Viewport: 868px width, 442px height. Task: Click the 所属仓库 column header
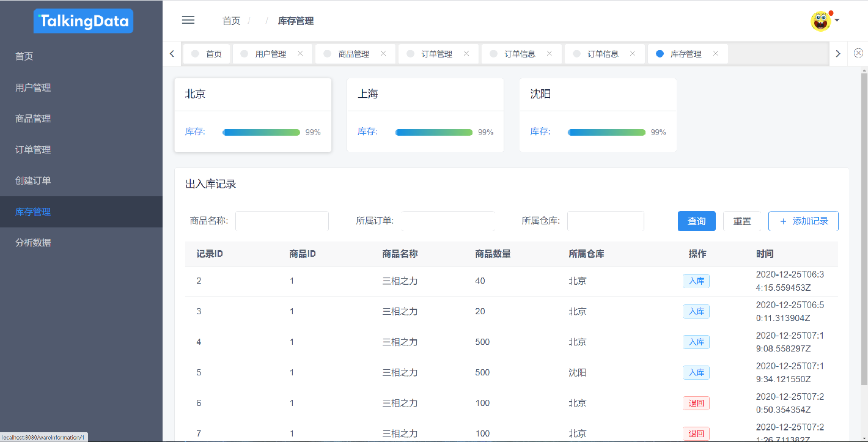(x=586, y=254)
